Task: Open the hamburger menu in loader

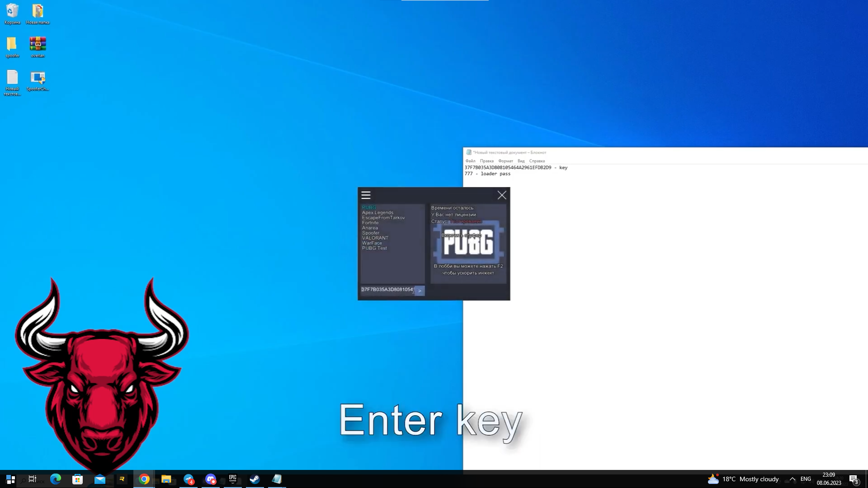Action: tap(366, 195)
